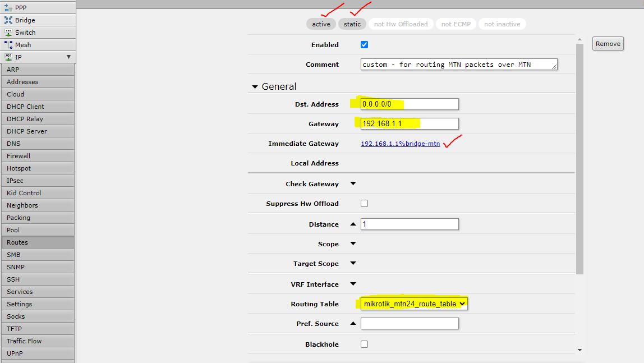Follow the 192.168.1.1%bridge-mtn gateway link
Image resolution: width=644 pixels, height=363 pixels.
click(x=399, y=144)
